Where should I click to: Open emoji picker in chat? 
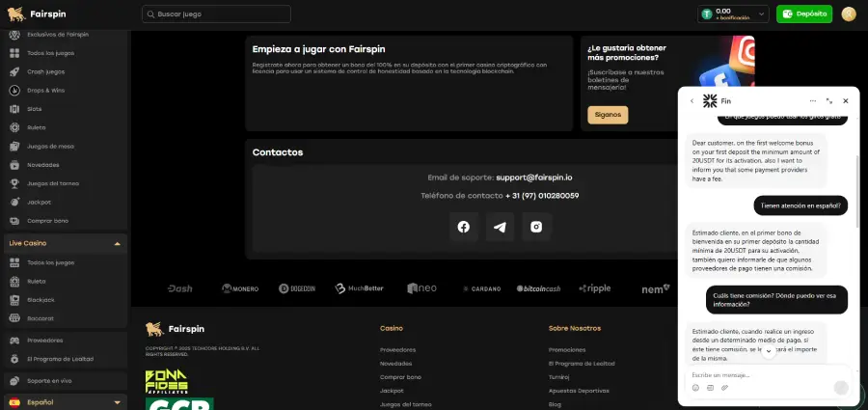pos(695,388)
